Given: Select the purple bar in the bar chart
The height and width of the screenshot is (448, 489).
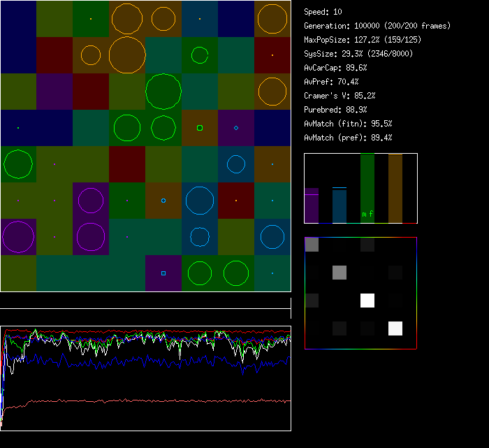Looking at the screenshot, I should (311, 205).
